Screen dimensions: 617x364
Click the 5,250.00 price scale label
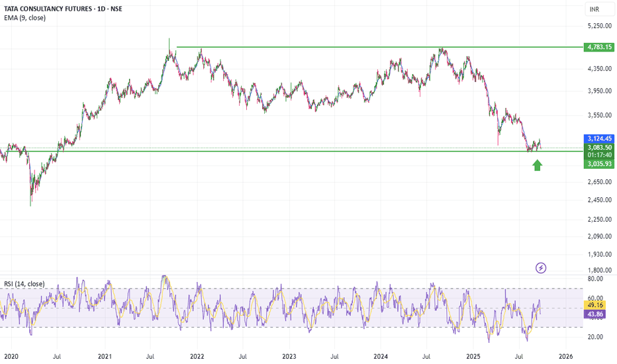[x=599, y=26]
